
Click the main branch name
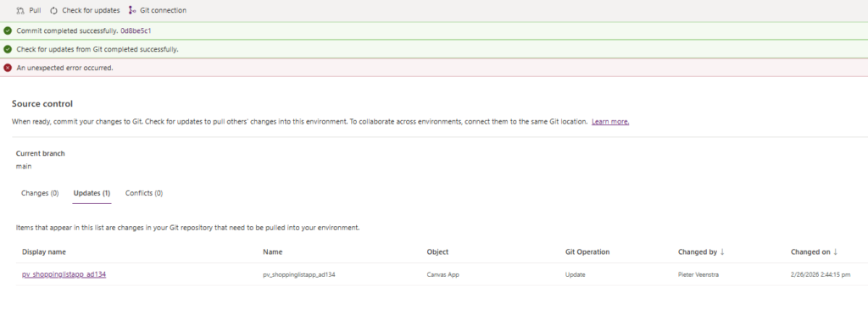(23, 166)
